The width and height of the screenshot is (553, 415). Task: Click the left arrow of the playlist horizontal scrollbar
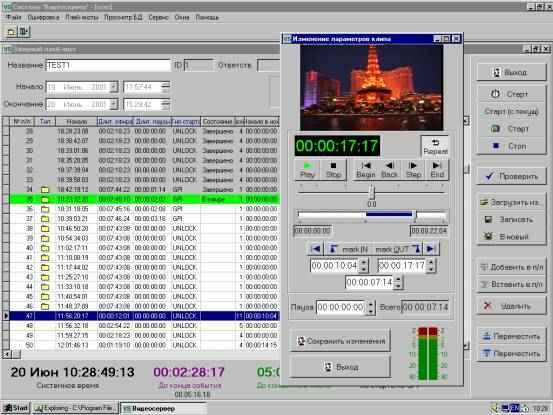[6, 353]
